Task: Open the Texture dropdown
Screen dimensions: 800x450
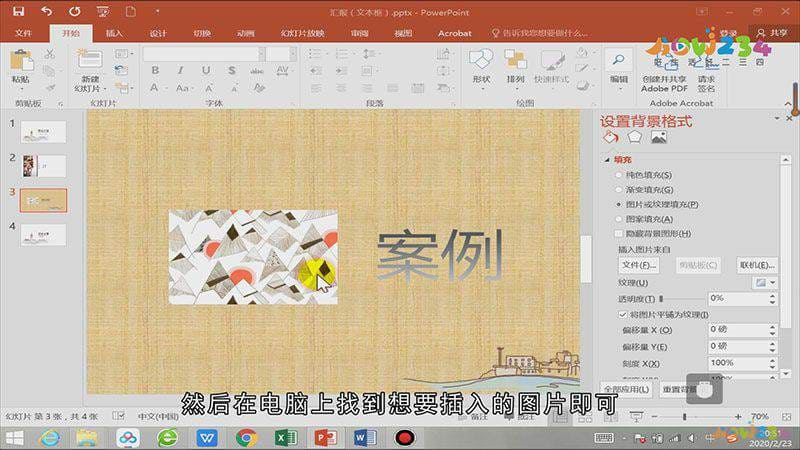Action: pos(765,282)
